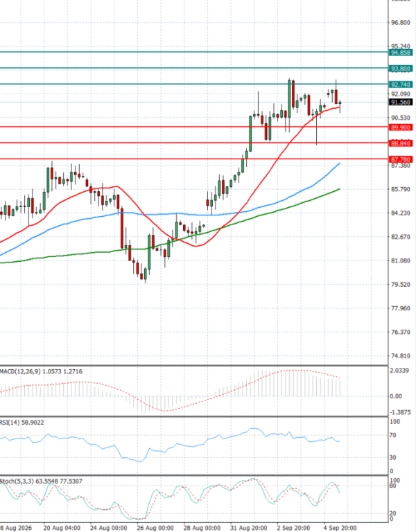
Task: Click the 79.520 price axis value
Action: click(401, 285)
